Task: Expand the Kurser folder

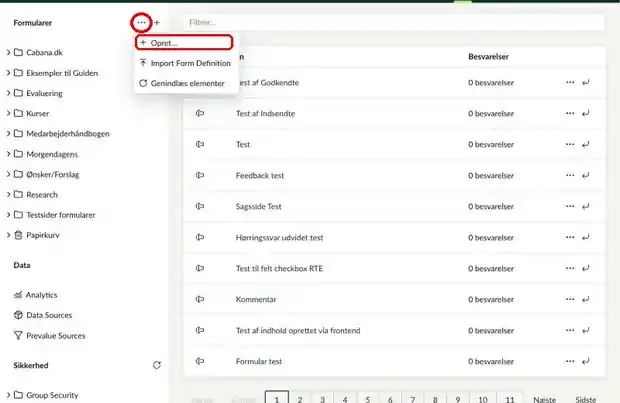Action: click(8, 113)
